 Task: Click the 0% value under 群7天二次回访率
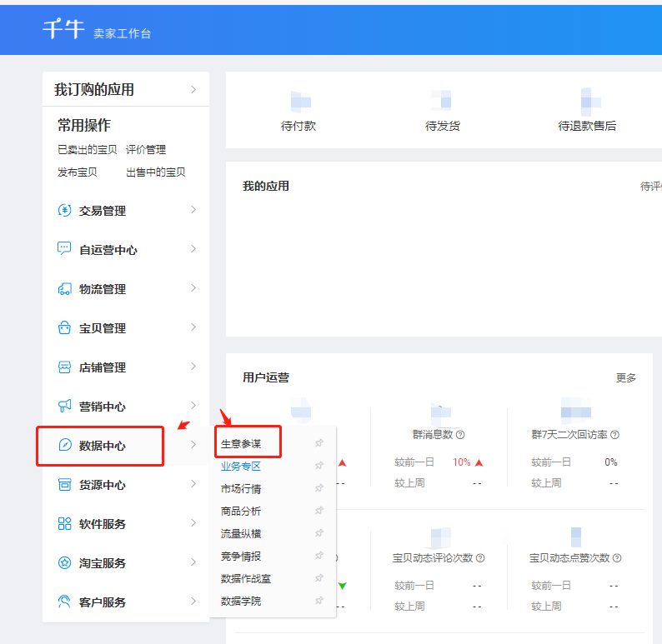click(x=610, y=462)
